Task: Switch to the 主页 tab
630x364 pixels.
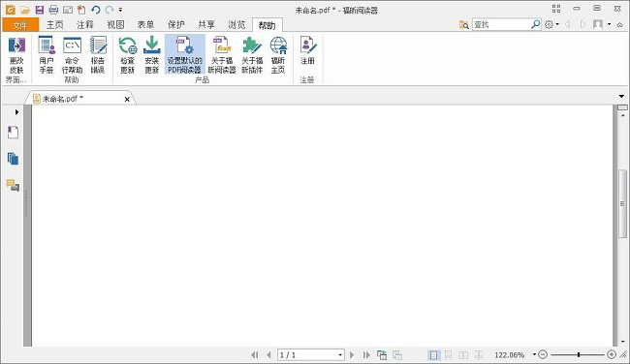Action: pos(55,25)
